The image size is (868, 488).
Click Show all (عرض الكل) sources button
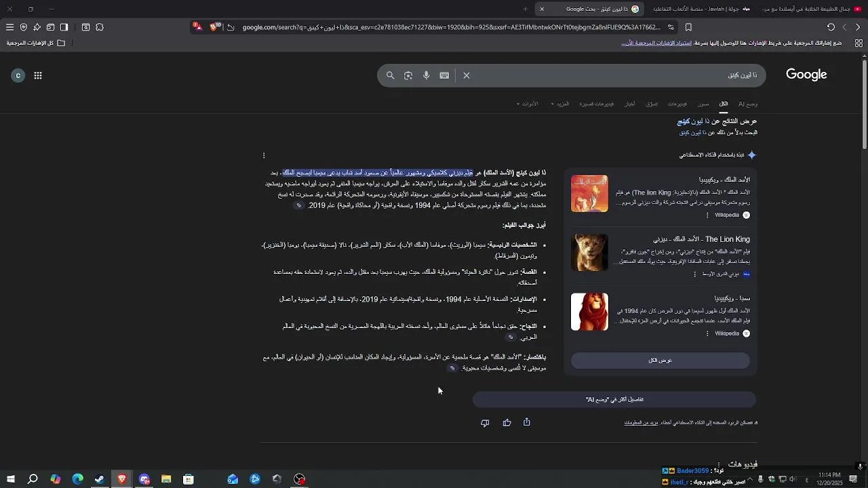[660, 361]
